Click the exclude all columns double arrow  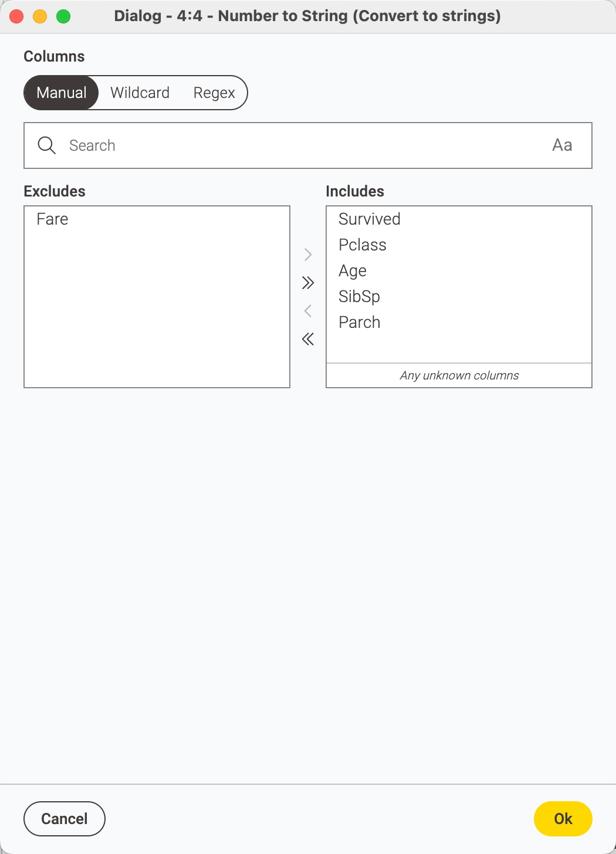pos(308,339)
